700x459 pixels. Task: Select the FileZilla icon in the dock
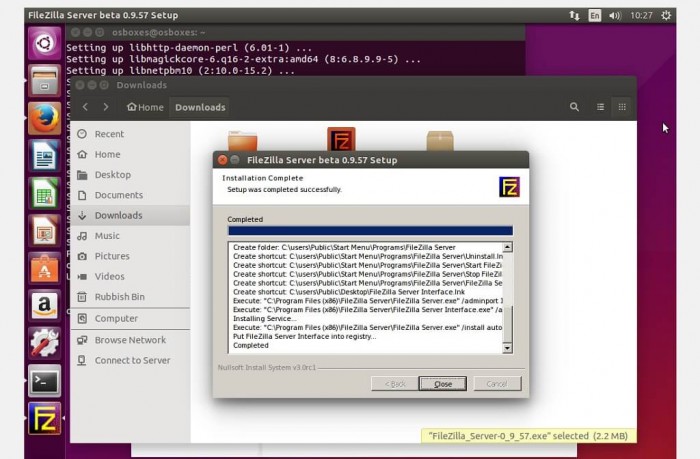pyautogui.click(x=44, y=418)
